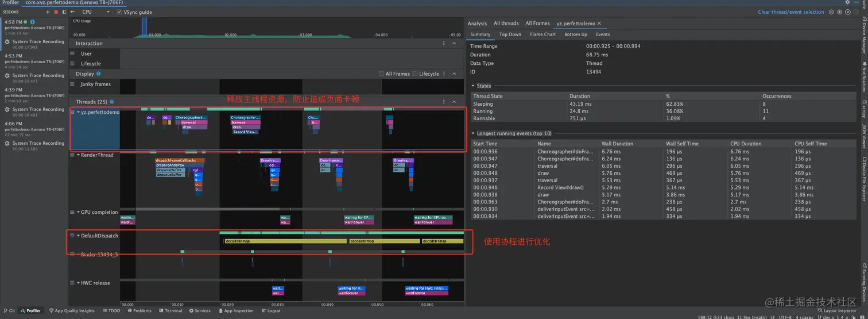Open the info icon next to 4:58 PM session
Viewport: 868px width, 319px height.
tap(33, 22)
